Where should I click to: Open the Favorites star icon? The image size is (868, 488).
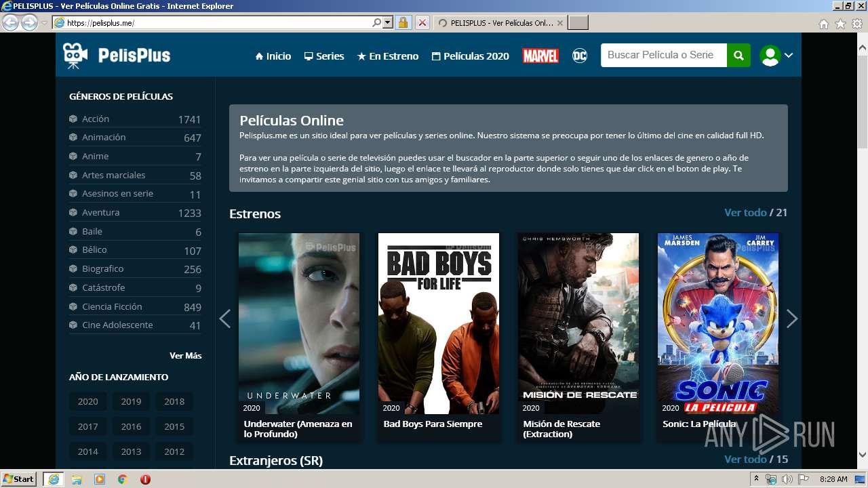pyautogui.click(x=840, y=24)
